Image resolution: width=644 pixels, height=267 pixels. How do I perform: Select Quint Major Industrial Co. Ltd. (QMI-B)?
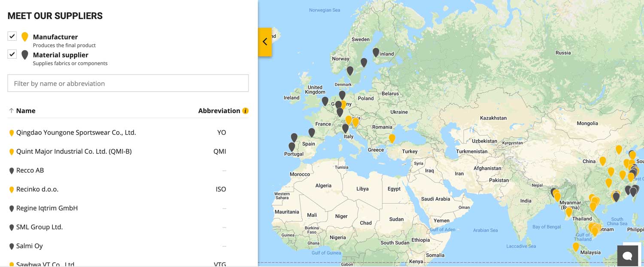[128, 151]
